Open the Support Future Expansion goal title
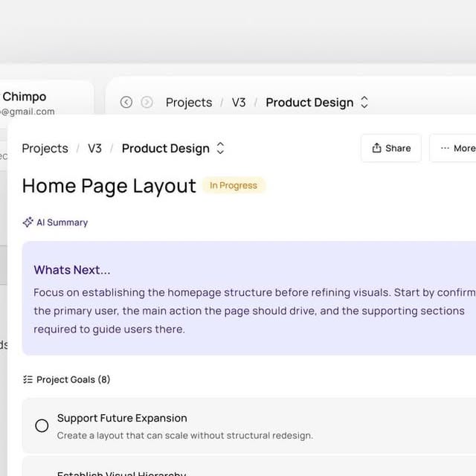 pos(122,418)
